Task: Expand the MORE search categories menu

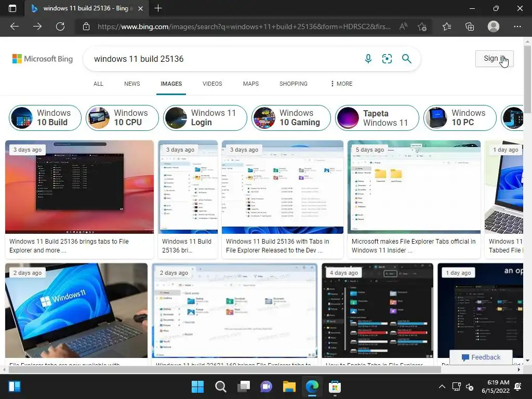Action: click(x=342, y=84)
